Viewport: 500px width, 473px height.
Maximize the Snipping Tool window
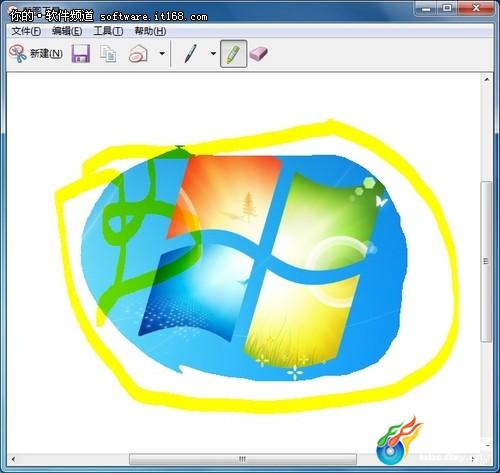[x=447, y=8]
